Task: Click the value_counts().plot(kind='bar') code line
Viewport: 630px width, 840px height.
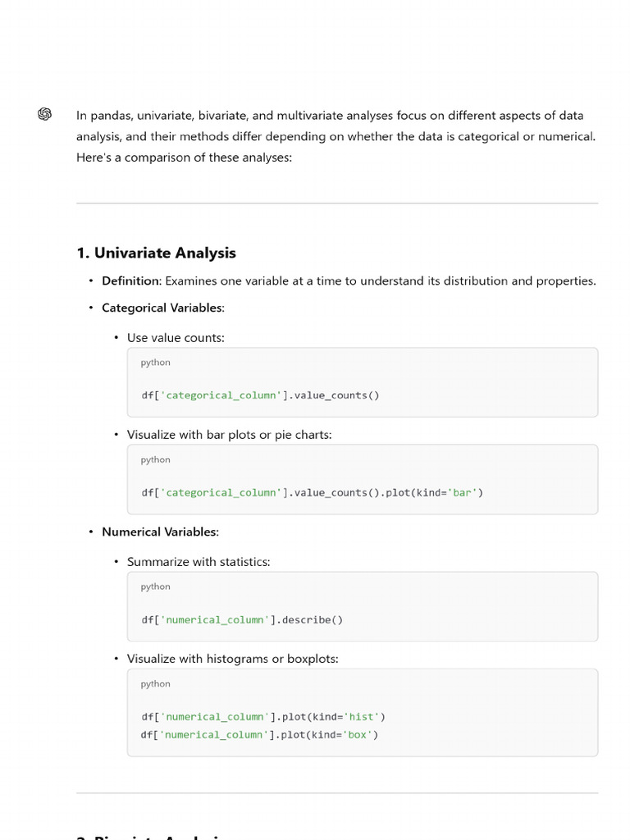Action: click(312, 493)
